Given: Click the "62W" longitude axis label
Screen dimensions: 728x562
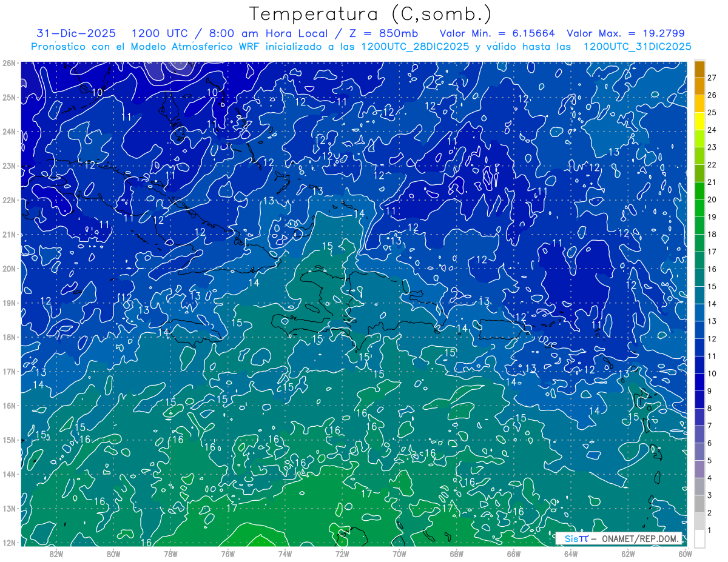Looking at the screenshot, I should [x=628, y=554].
